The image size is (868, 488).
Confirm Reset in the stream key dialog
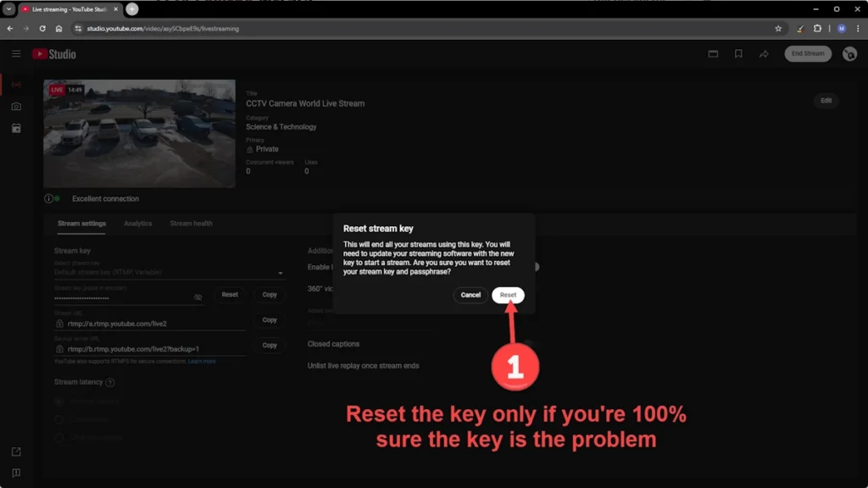coord(508,295)
